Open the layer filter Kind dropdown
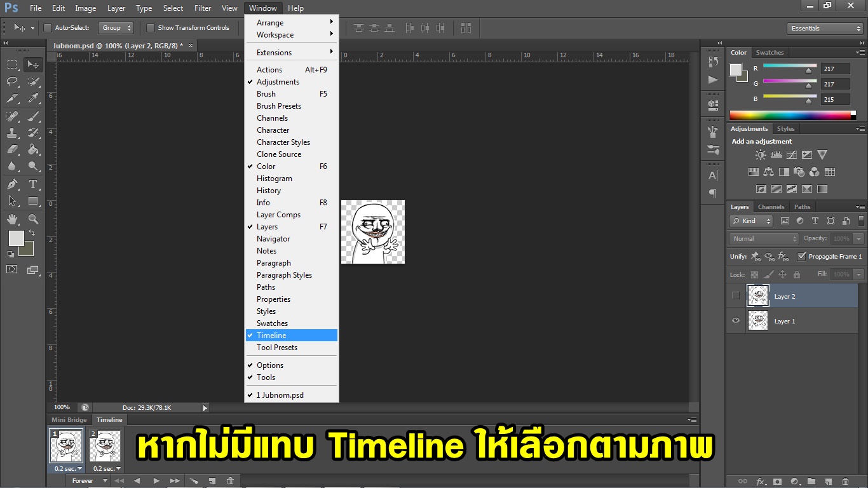868x488 pixels. [x=751, y=221]
